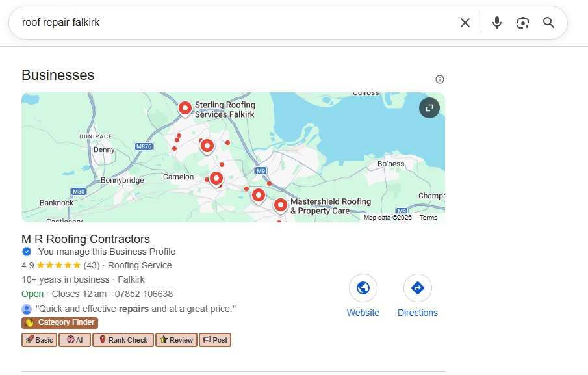The height and width of the screenshot is (375, 588).
Task: Clear the search query with the X
Action: 465,22
